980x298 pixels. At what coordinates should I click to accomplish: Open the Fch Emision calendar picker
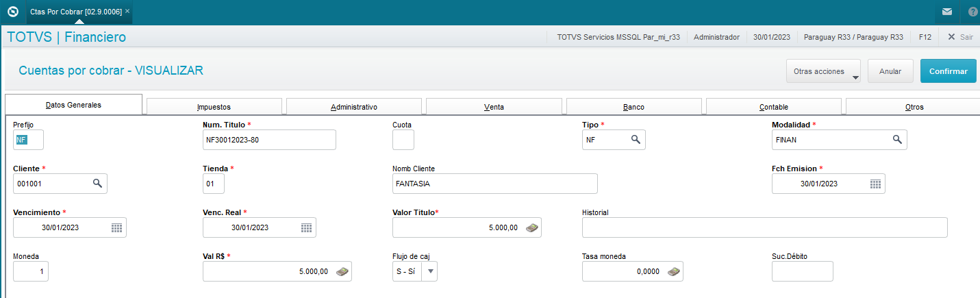(x=875, y=184)
